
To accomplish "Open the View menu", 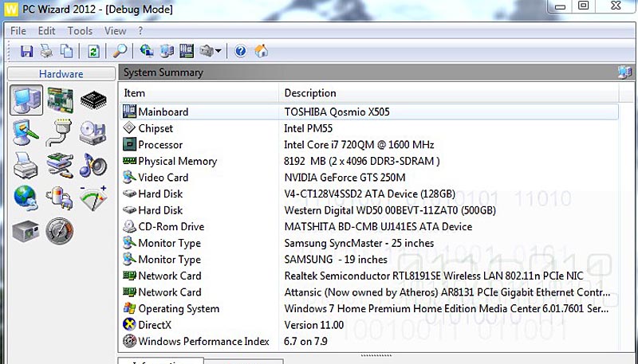I will 116,31.
